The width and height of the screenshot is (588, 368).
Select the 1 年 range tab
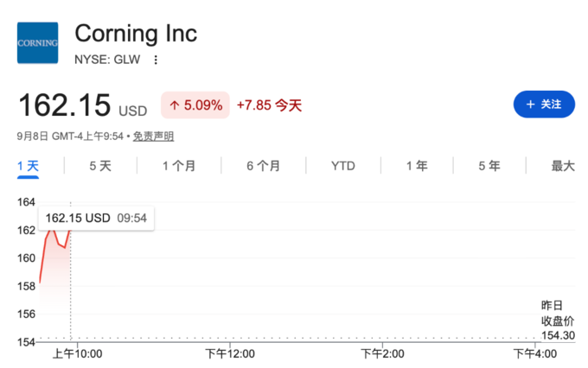click(417, 166)
